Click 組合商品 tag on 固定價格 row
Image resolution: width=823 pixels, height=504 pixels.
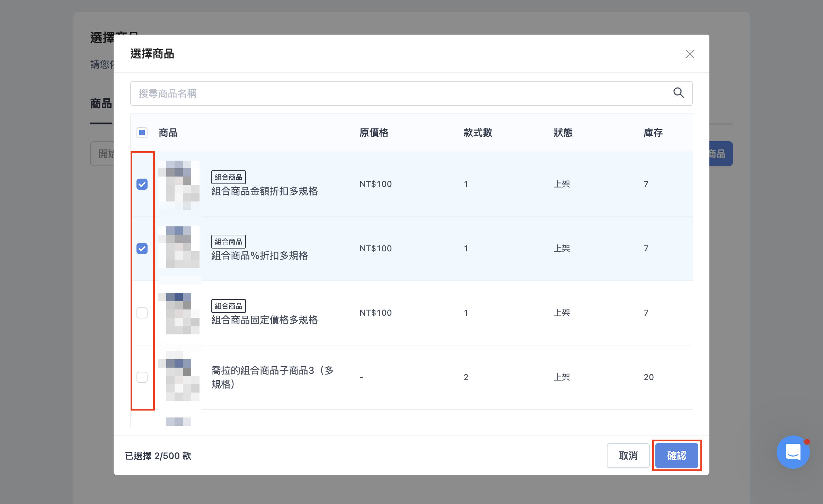229,306
